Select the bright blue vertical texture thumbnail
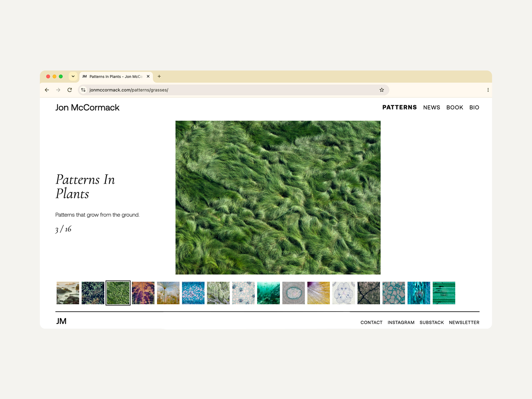Screen dimensions: 532x399 coord(419,293)
